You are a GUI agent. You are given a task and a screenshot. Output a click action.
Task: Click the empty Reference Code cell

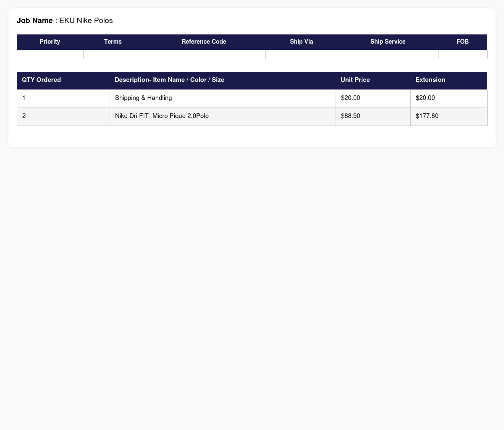click(204, 55)
